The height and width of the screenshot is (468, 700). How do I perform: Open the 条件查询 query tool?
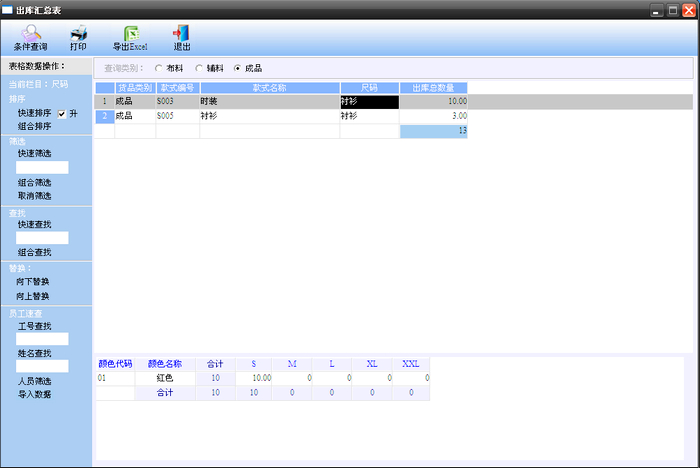pos(30,38)
